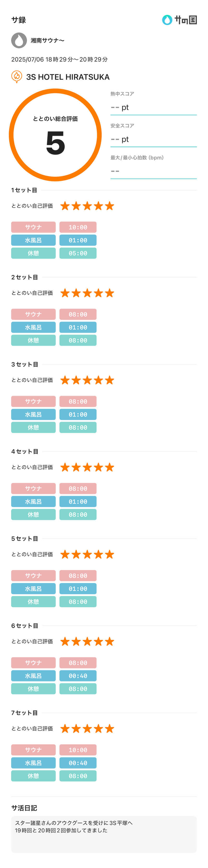Click the サの国 water drop logo
This screenshot has width=208, height=868.
167,20
